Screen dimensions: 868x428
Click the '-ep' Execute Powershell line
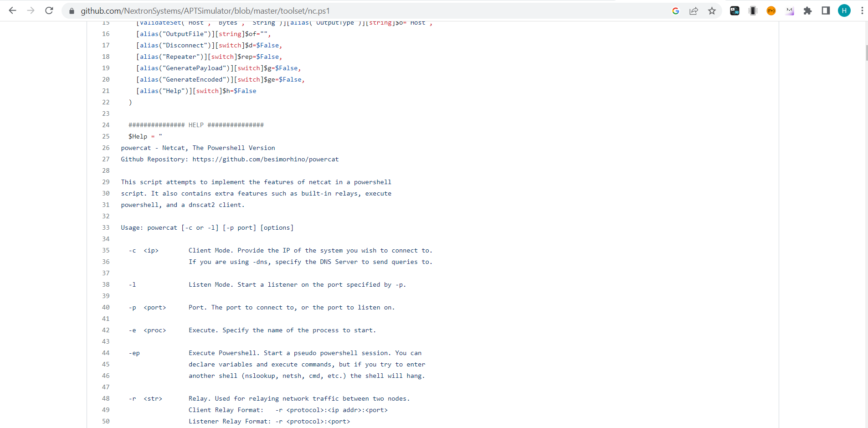(x=275, y=353)
